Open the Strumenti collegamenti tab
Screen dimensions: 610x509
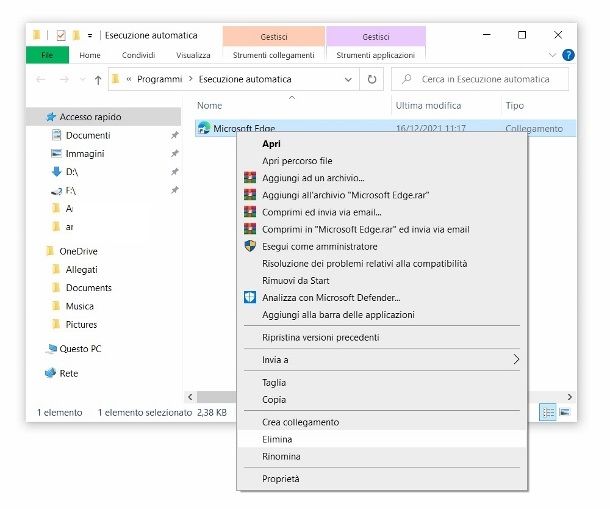[x=273, y=55]
